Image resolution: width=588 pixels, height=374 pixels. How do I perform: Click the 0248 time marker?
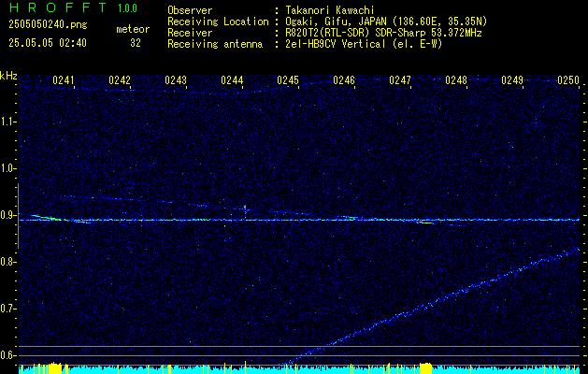point(456,80)
